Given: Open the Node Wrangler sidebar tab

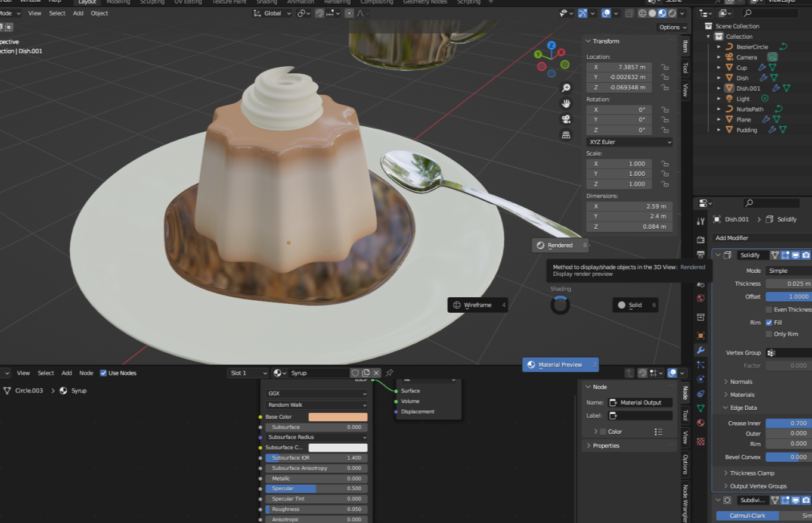Looking at the screenshot, I should point(685,503).
